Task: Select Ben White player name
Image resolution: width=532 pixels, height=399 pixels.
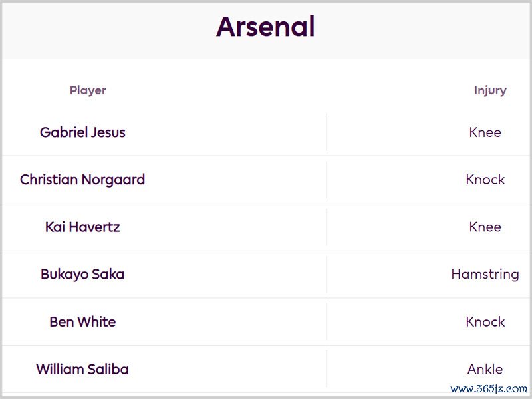Action: [x=82, y=322]
